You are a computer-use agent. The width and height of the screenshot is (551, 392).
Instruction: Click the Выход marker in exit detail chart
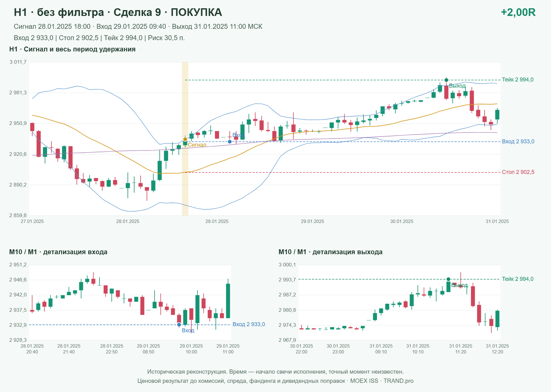click(x=448, y=279)
